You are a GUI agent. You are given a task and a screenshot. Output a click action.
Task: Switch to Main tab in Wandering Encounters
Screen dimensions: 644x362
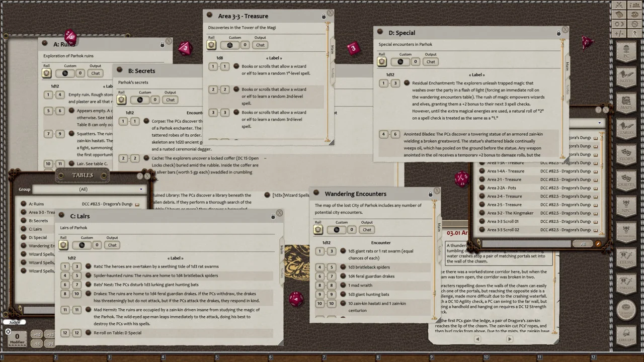pyautogui.click(x=439, y=227)
